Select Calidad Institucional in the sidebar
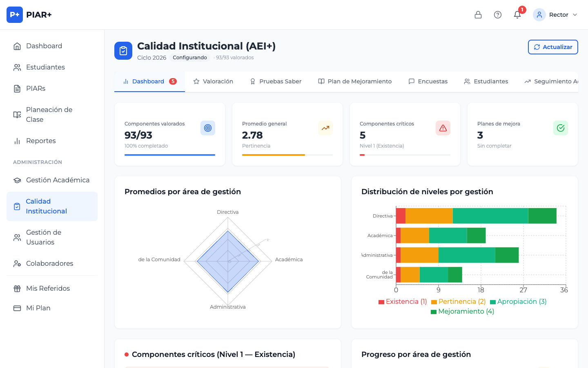Screen dimensions: 588x368 (x=52, y=206)
